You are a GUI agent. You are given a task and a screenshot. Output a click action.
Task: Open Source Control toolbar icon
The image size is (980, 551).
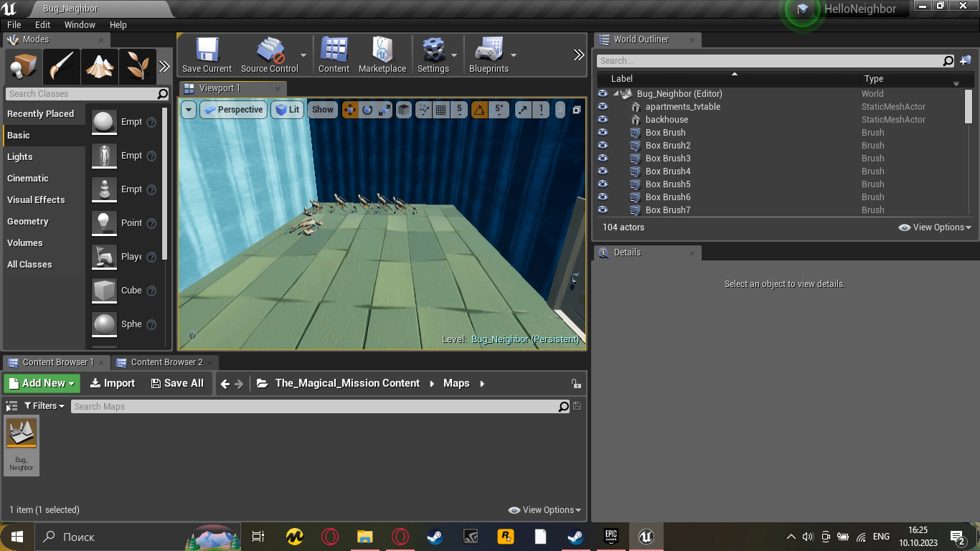270,55
